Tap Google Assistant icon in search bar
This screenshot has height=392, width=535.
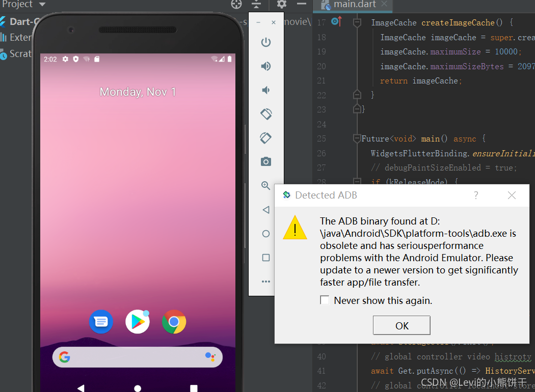(x=210, y=357)
